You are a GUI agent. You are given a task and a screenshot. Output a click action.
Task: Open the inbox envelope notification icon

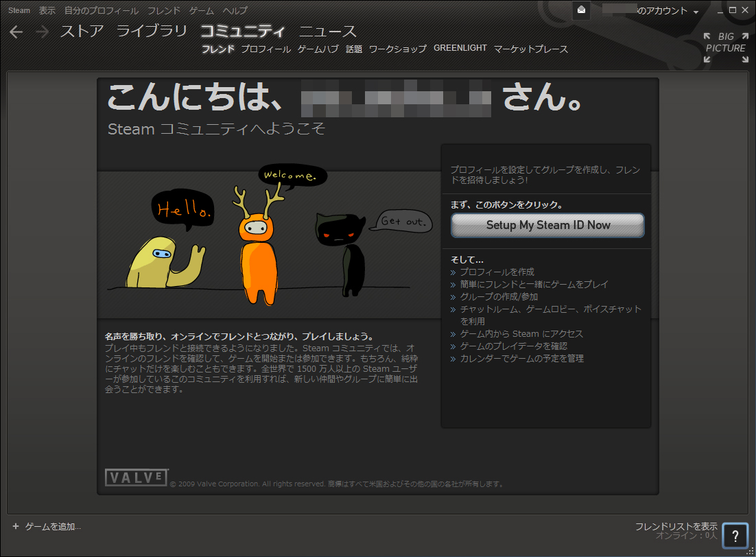(581, 10)
